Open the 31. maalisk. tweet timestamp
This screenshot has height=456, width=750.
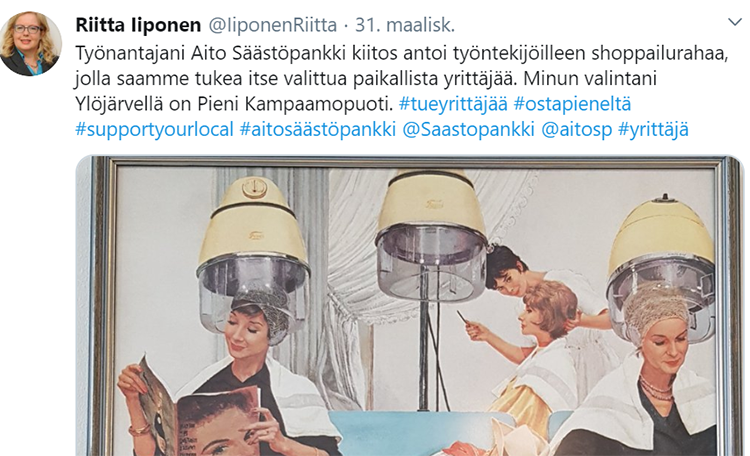(405, 25)
